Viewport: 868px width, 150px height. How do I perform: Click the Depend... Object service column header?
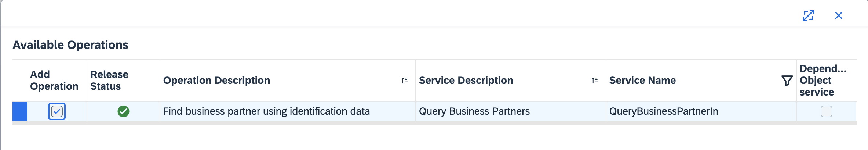tap(823, 81)
